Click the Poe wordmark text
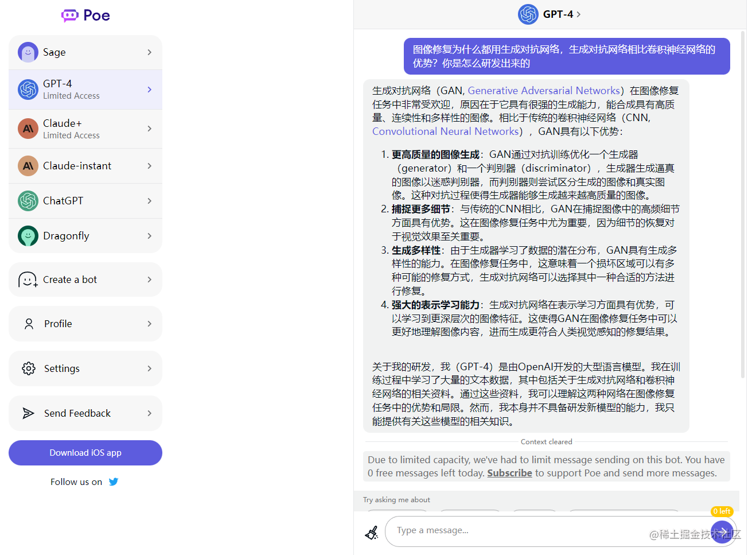This screenshot has height=555, width=756. (96, 15)
